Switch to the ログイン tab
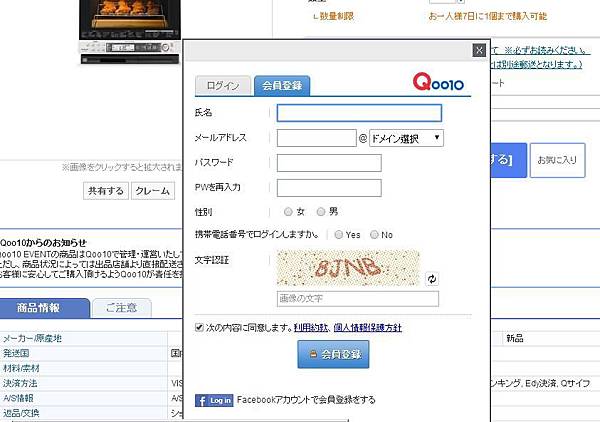The width and height of the screenshot is (600, 422). (x=223, y=86)
